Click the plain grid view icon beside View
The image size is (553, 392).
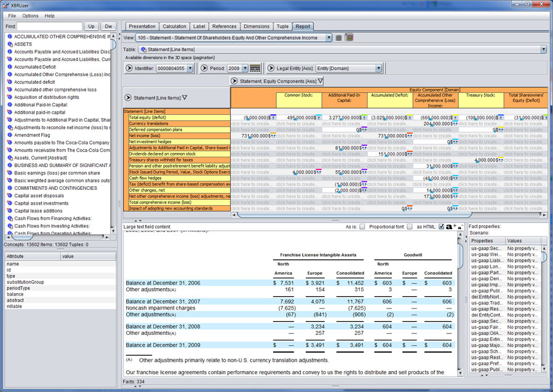(x=338, y=37)
